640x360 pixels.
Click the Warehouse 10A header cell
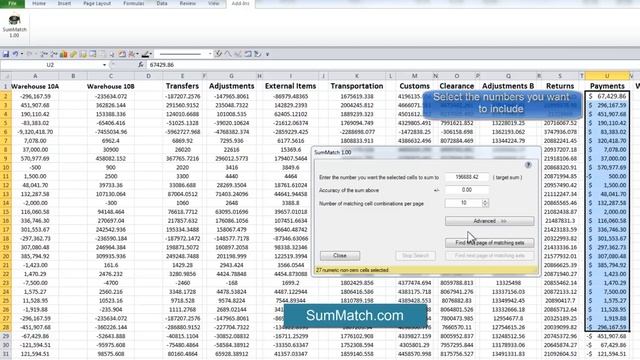click(x=35, y=87)
